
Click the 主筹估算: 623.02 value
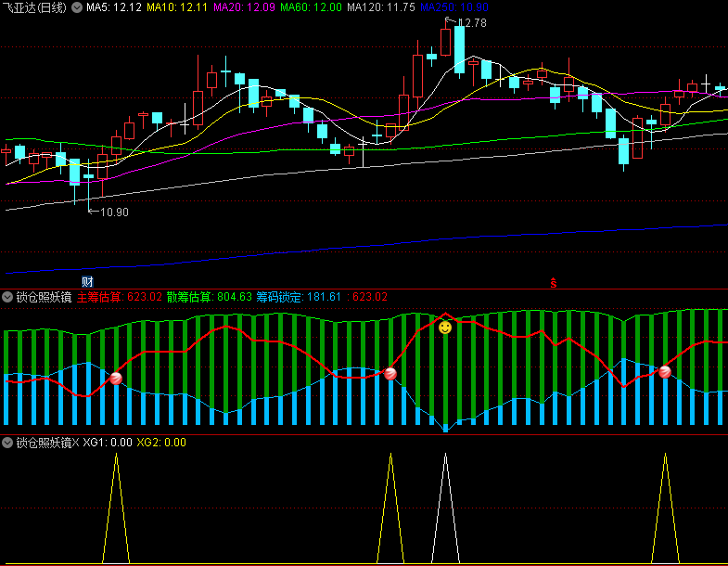click(120, 297)
